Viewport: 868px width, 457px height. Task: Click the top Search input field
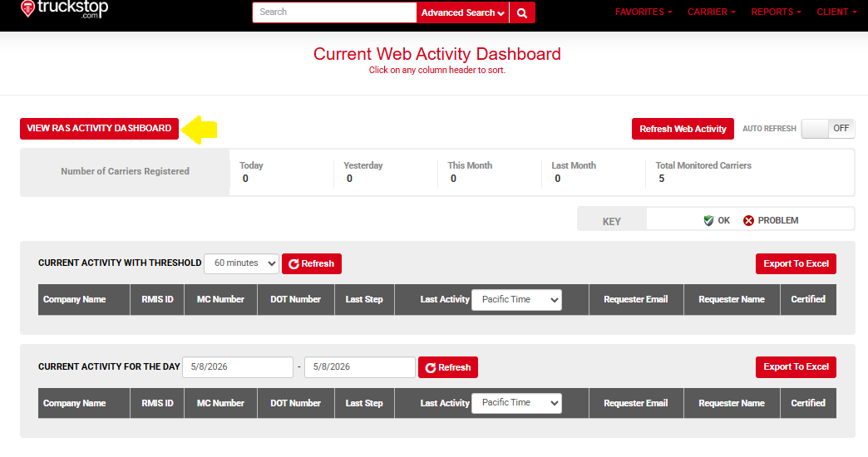click(334, 12)
